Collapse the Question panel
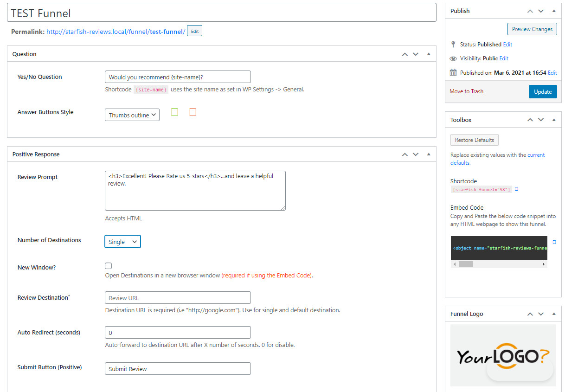 pyautogui.click(x=428, y=54)
